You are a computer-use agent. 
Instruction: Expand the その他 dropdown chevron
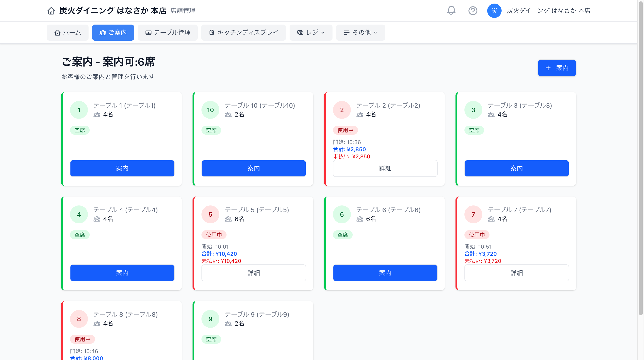pos(375,33)
